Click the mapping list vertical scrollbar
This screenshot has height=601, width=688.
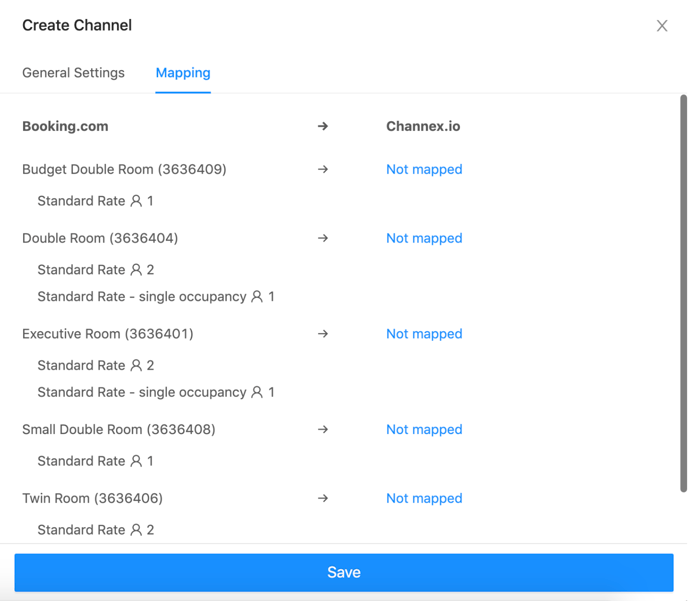(683, 293)
